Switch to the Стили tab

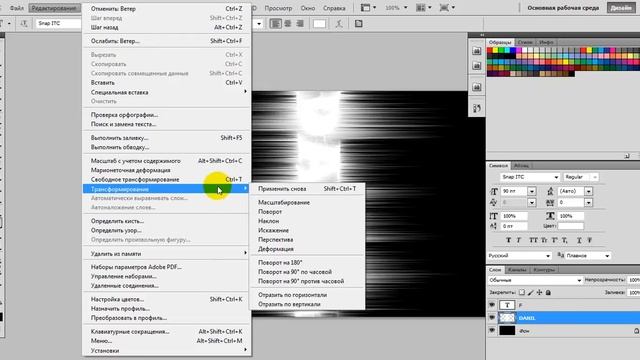pos(525,42)
